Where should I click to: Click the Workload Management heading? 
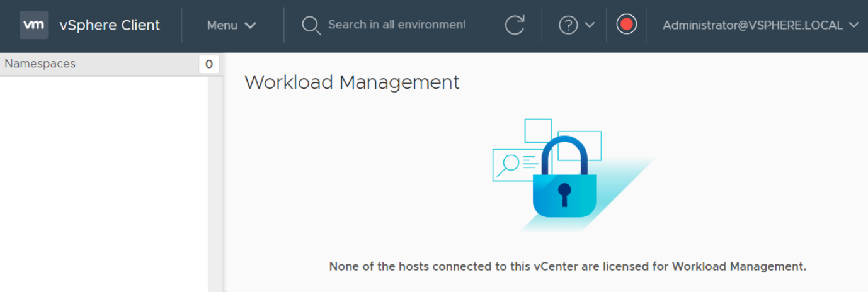352,82
